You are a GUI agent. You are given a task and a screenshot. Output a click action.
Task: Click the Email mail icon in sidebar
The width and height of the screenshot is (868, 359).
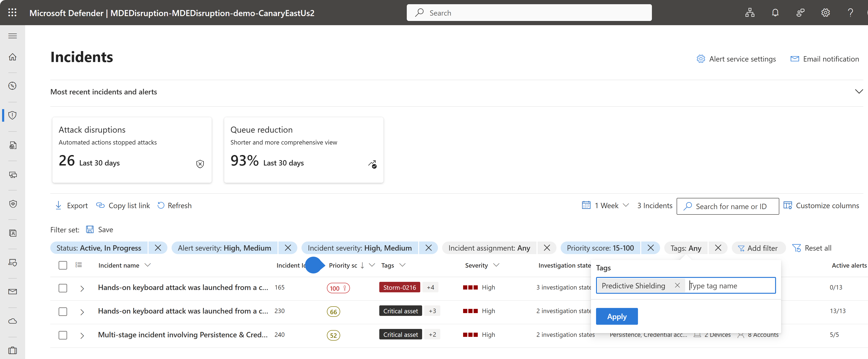point(13,292)
